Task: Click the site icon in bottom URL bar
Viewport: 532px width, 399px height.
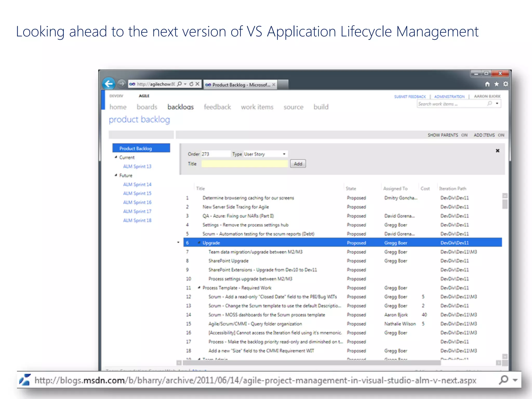Action: click(x=25, y=380)
